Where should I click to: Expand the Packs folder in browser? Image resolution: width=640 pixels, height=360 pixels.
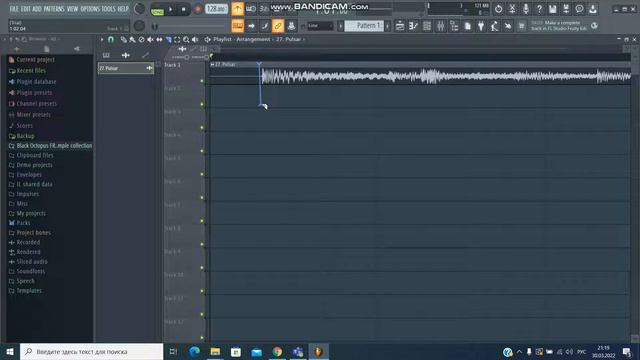[23, 223]
